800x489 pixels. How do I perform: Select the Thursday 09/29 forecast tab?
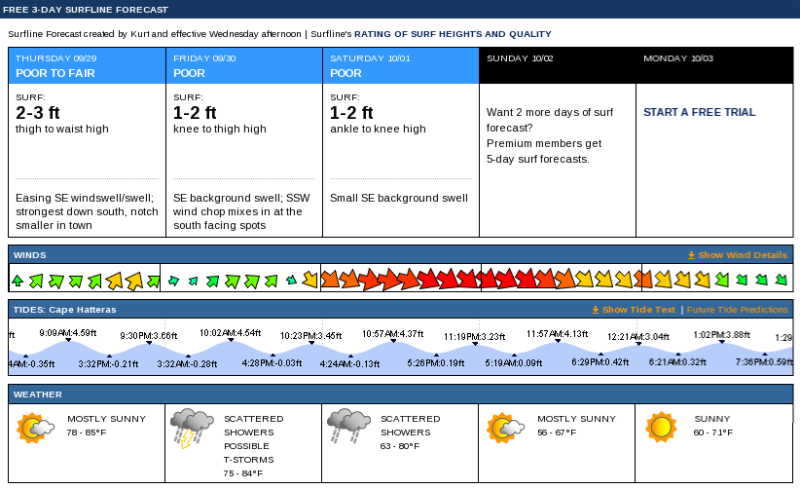coord(86,66)
